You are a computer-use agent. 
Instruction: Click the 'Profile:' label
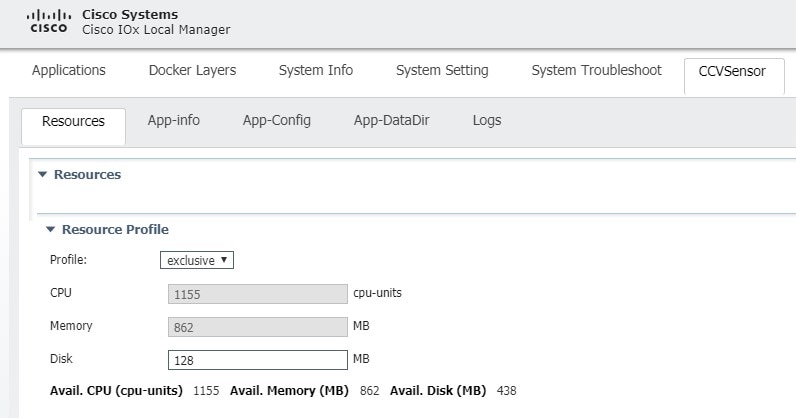coord(69,260)
